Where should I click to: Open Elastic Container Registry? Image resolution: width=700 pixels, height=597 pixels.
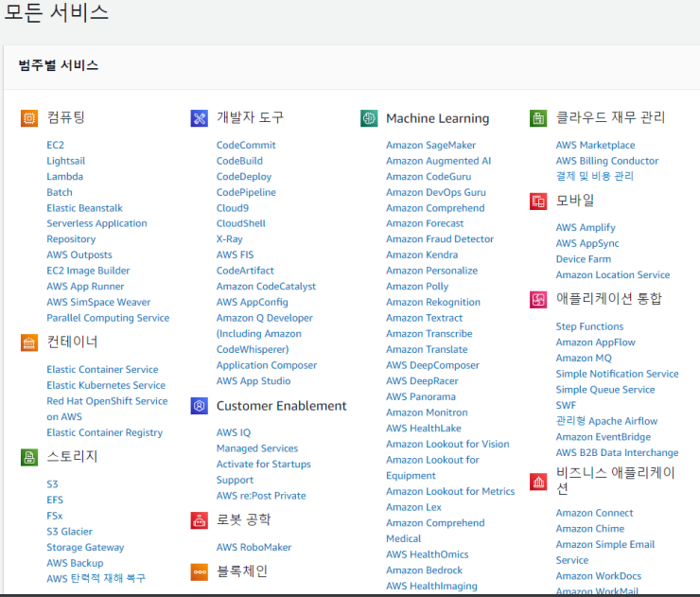(x=104, y=432)
